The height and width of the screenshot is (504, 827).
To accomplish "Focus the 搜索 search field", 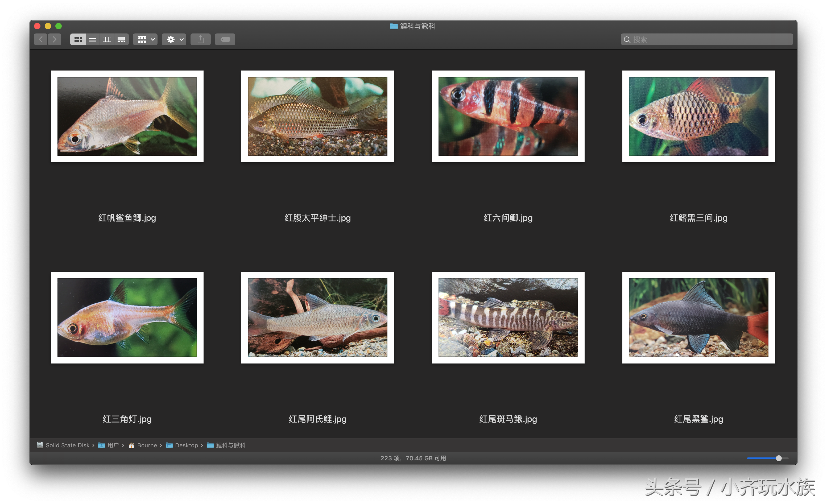I will point(707,40).
